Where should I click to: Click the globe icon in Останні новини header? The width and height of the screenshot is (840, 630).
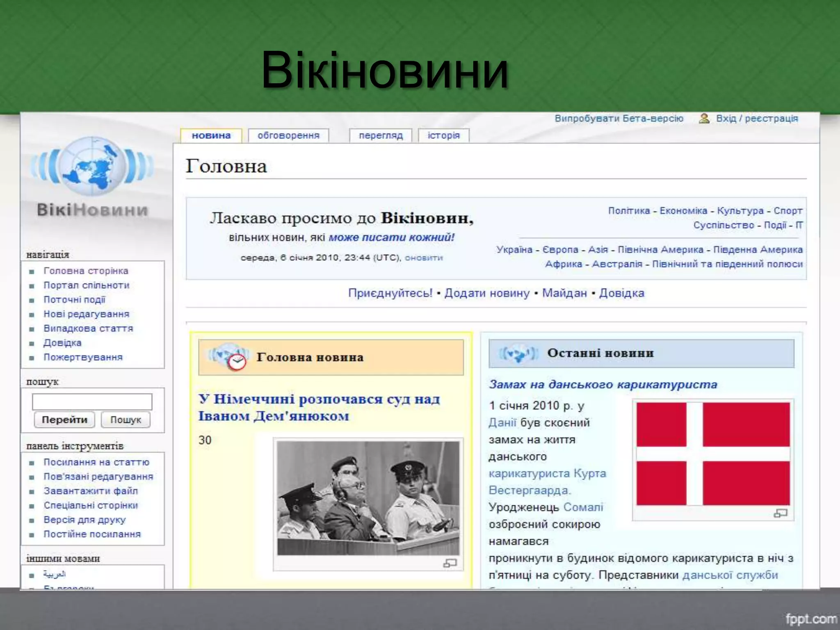click(x=518, y=353)
